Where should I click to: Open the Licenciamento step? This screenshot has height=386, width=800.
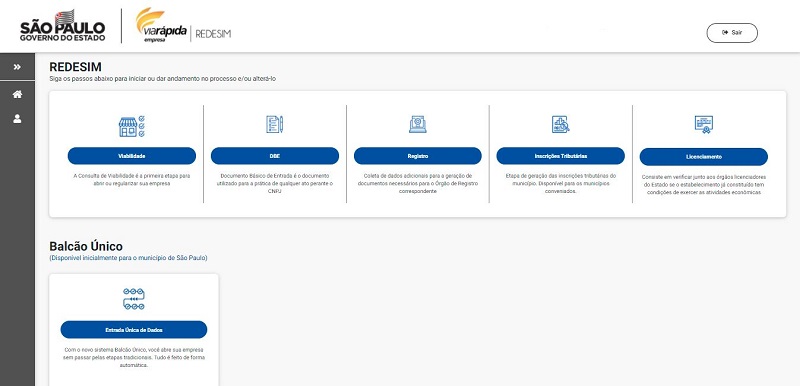pyautogui.click(x=704, y=157)
